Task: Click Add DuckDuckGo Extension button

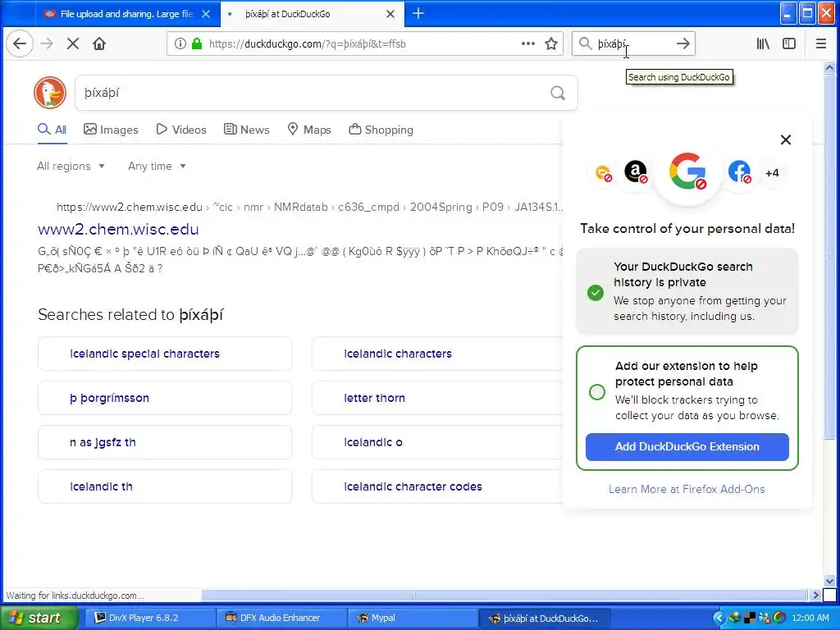Action: (x=687, y=447)
